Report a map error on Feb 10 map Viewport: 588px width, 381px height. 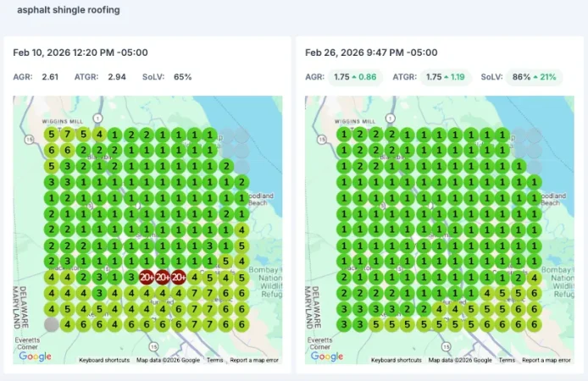coord(255,360)
